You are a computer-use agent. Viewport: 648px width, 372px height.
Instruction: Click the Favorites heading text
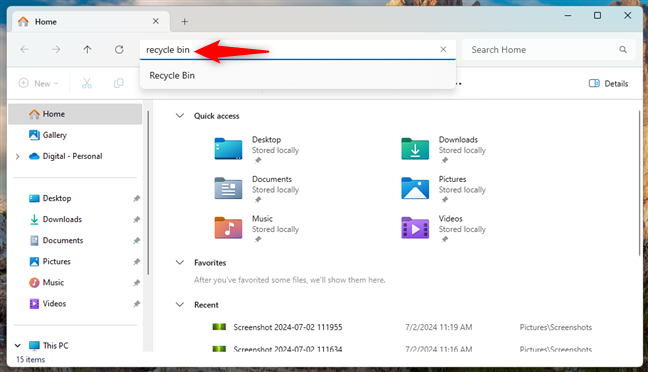(210, 263)
